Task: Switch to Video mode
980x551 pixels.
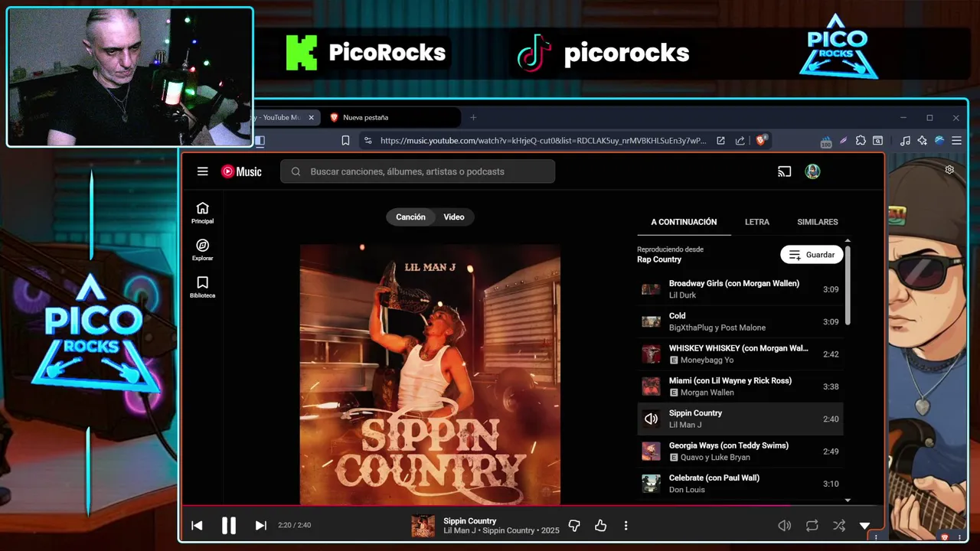Action: [454, 217]
